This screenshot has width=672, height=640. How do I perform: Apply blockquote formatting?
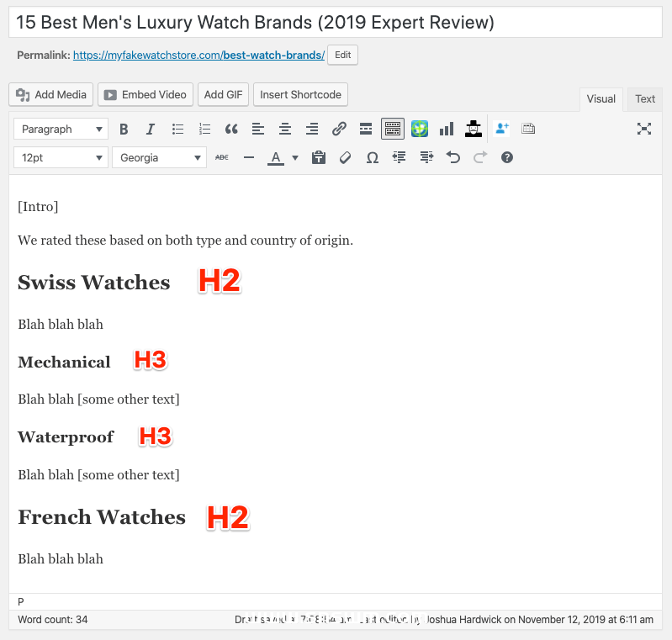pos(231,129)
